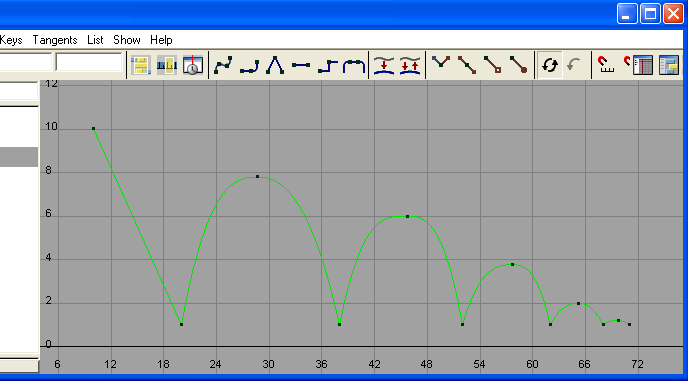688x384 pixels.
Task: Select the keyframe at value 10
Action: 93,129
